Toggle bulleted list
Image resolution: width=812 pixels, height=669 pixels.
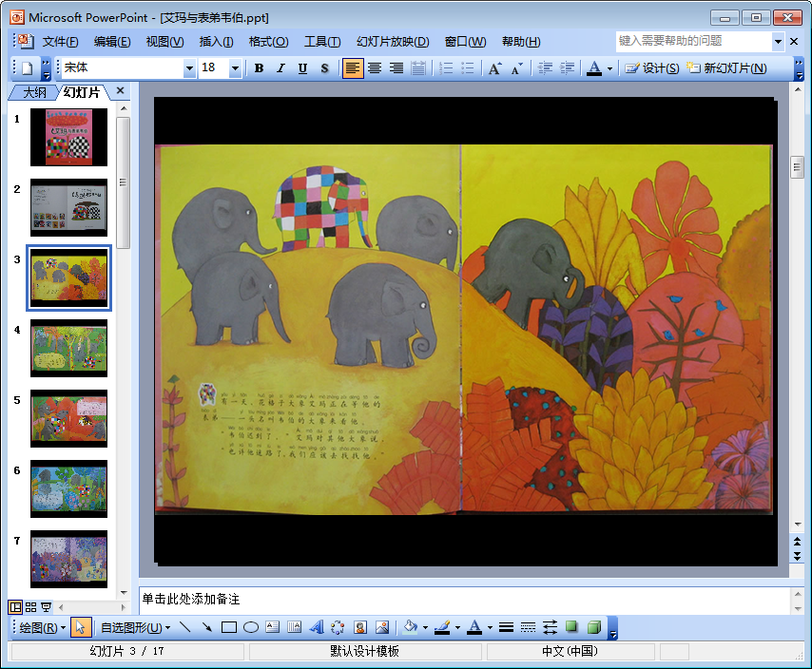click(467, 68)
